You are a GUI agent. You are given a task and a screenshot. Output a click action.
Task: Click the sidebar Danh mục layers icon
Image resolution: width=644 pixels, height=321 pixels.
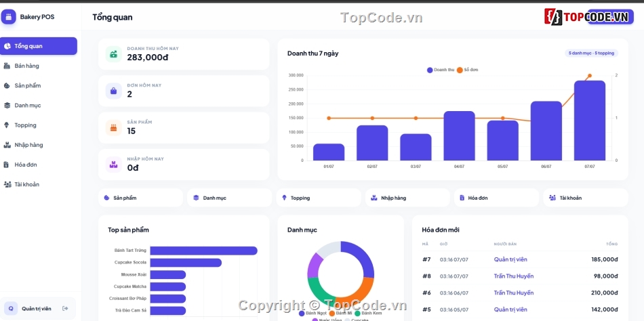tap(7, 105)
